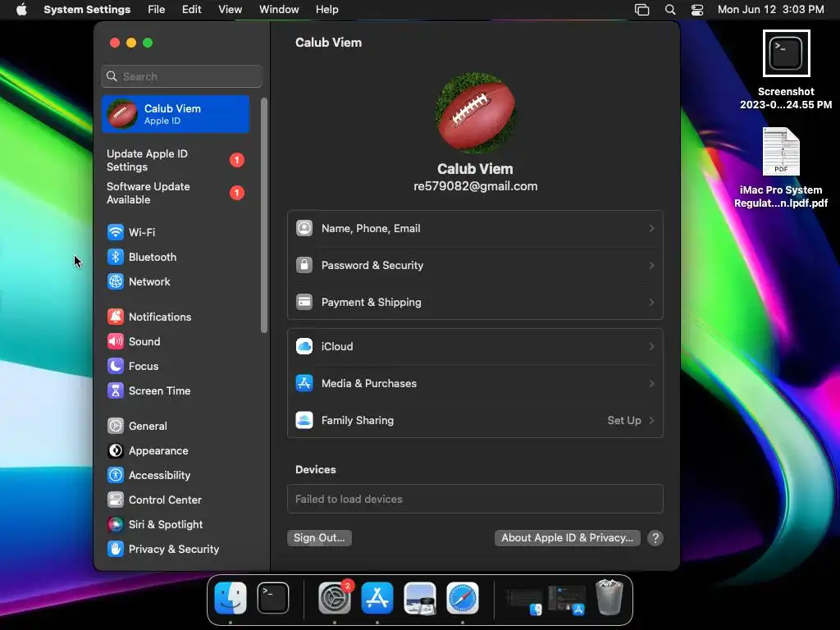The image size is (840, 630).
Task: Click the question mark help button
Action: (655, 538)
